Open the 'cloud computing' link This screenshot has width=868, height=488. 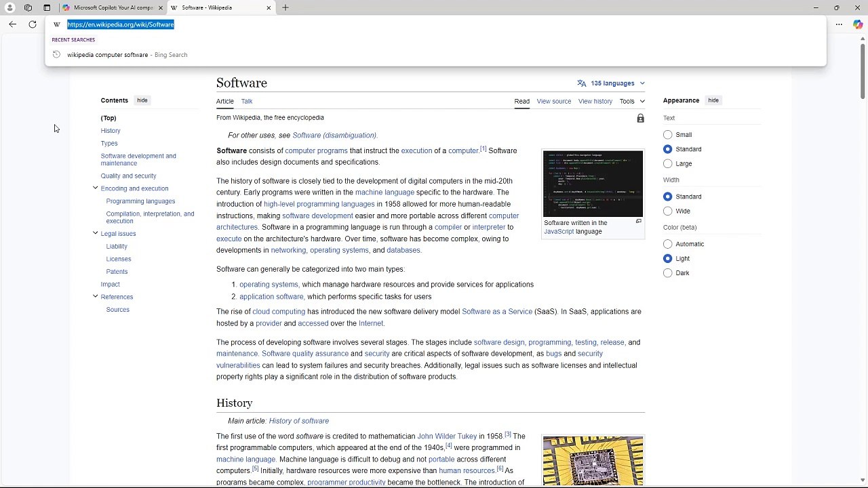(x=279, y=312)
